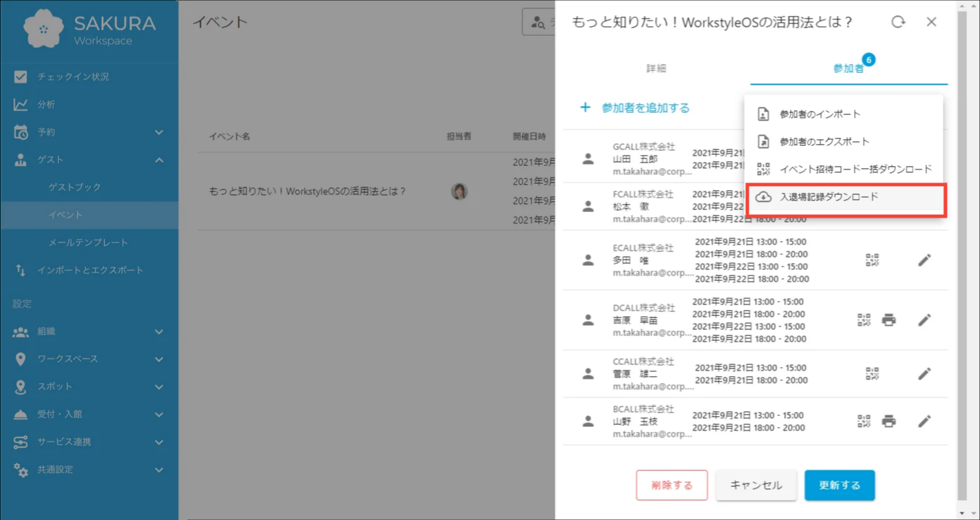The height and width of the screenshot is (520, 980).
Task: Click event name もっと知りたい！WorkstyleOSの活用法とは？ in table
Action: pos(308,191)
